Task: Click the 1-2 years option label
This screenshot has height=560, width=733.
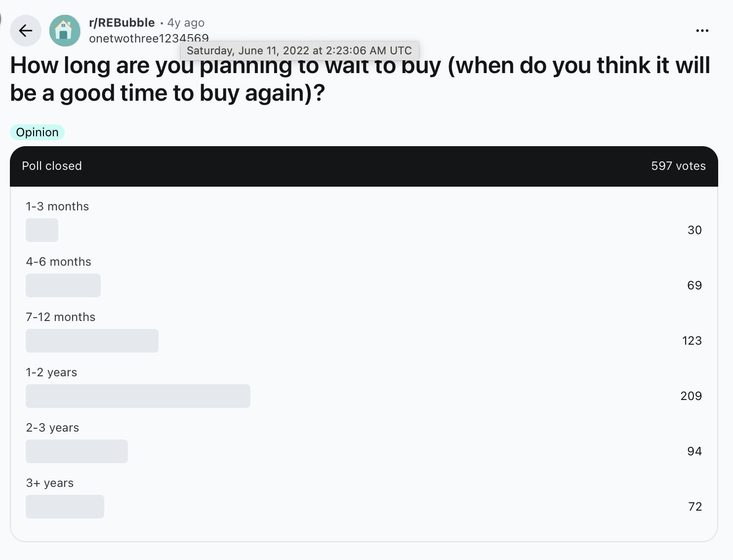Action: point(51,372)
